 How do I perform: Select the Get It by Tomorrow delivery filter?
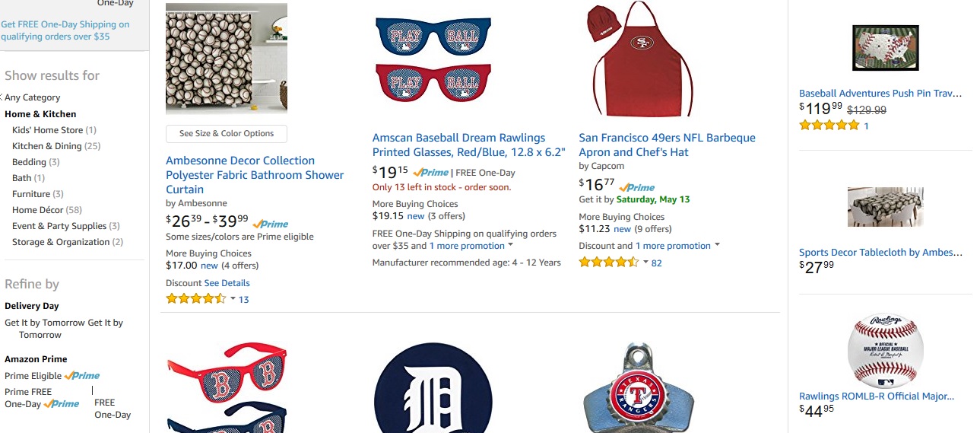[43, 323]
